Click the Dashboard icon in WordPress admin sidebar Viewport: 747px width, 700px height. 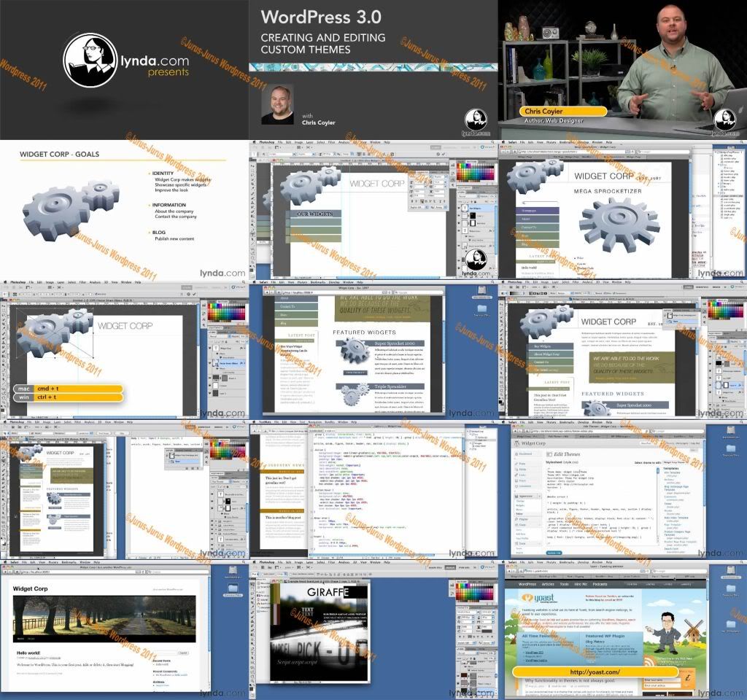(516, 454)
